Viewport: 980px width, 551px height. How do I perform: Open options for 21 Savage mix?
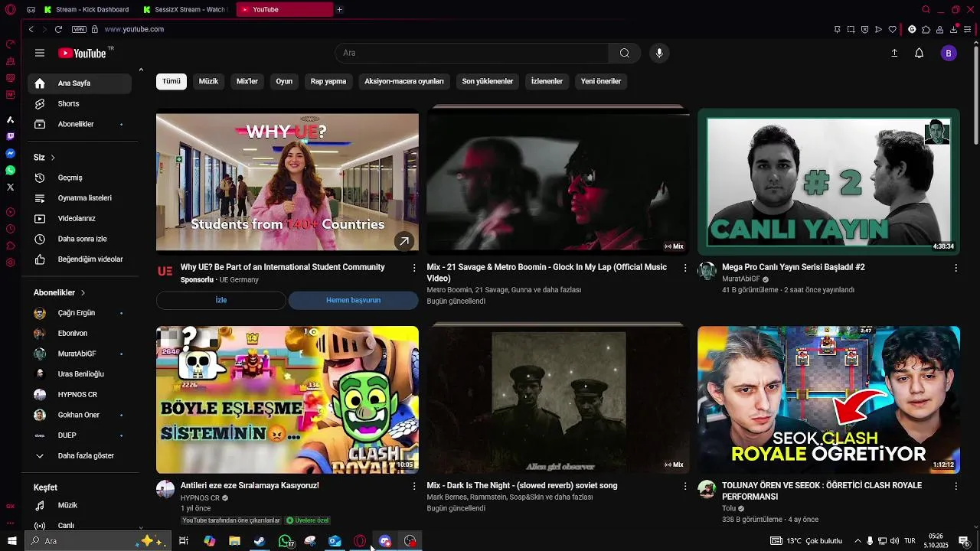tap(685, 268)
